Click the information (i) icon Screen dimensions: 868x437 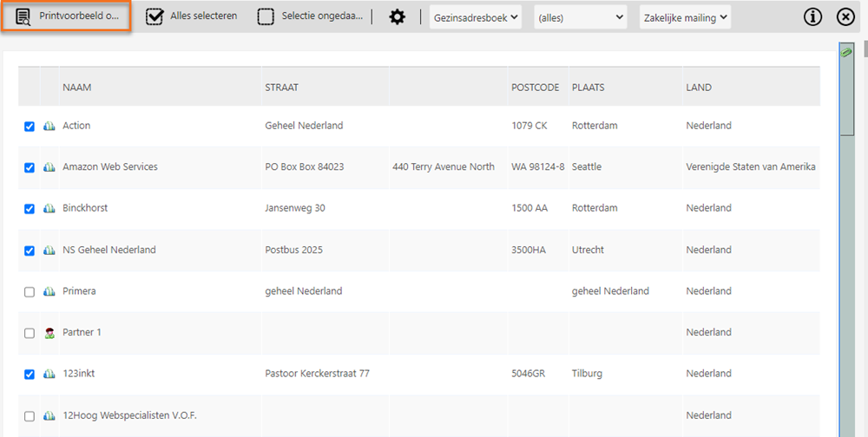click(812, 17)
